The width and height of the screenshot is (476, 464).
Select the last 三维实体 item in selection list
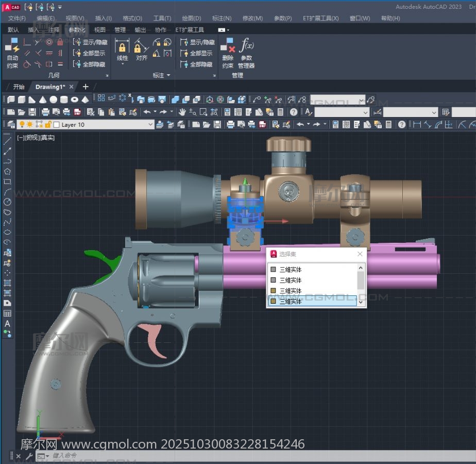pos(291,302)
